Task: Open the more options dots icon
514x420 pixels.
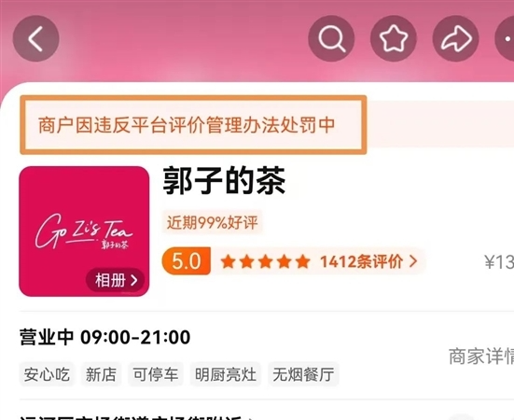Action: click(505, 38)
